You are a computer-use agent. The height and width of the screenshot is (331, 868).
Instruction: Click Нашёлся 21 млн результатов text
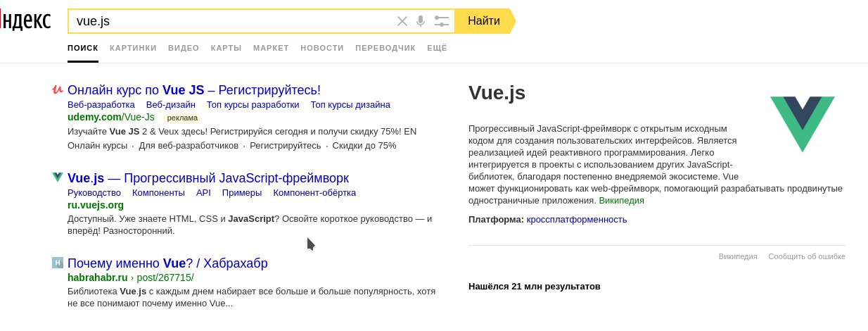point(535,287)
